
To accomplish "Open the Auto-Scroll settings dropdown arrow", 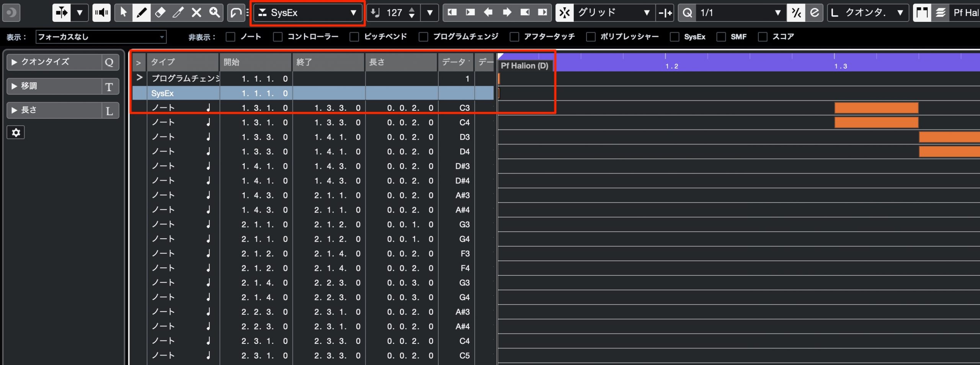I will 80,13.
